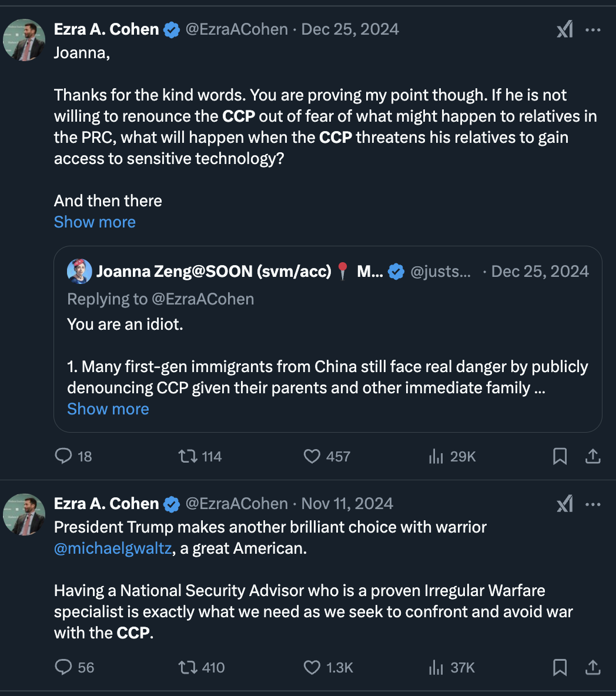Image resolution: width=616 pixels, height=696 pixels.
Task: Bookmark the Nov 11 post
Action: pos(560,667)
